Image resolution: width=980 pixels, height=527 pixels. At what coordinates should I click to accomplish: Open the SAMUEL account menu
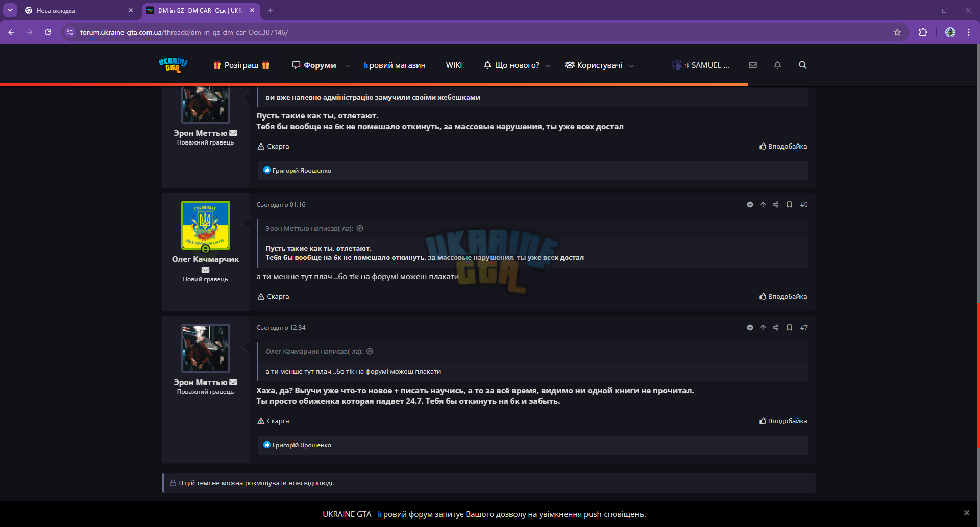click(700, 65)
